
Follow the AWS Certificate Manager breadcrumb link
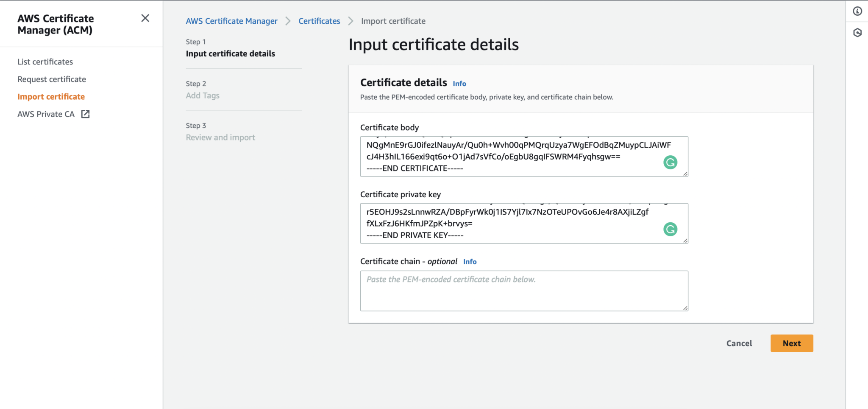231,21
